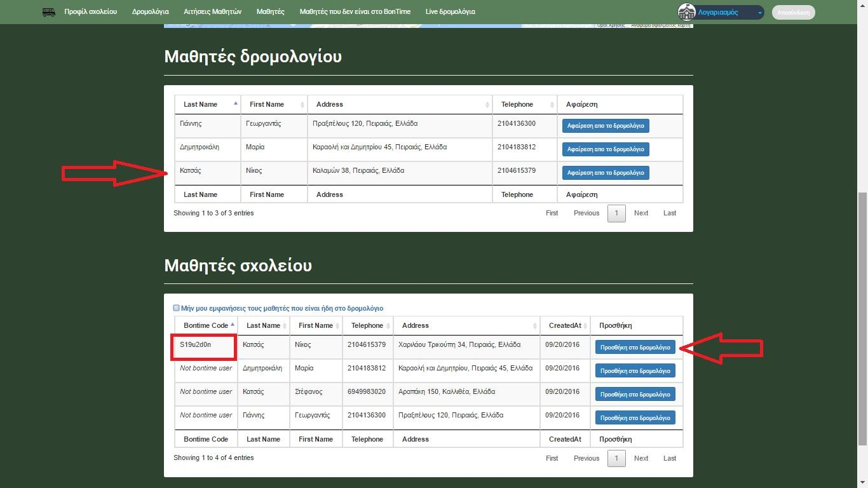Add Κατσάς Στέφανος to the route
This screenshot has height=488, width=868.
point(635,395)
